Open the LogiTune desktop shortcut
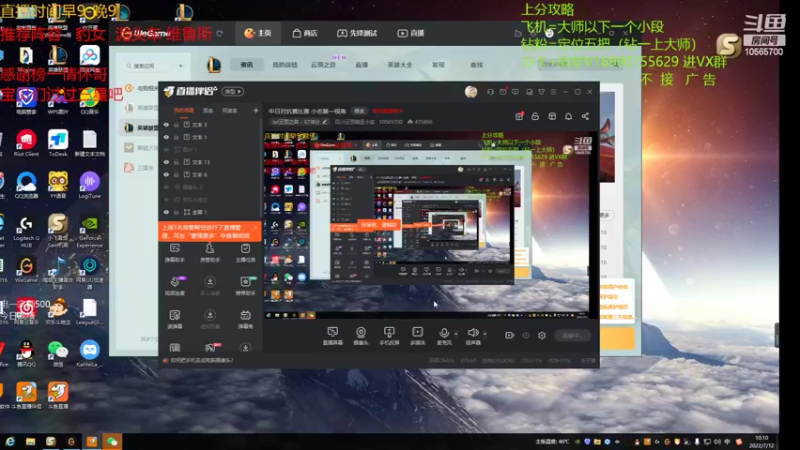This screenshot has height=450, width=800. click(89, 186)
